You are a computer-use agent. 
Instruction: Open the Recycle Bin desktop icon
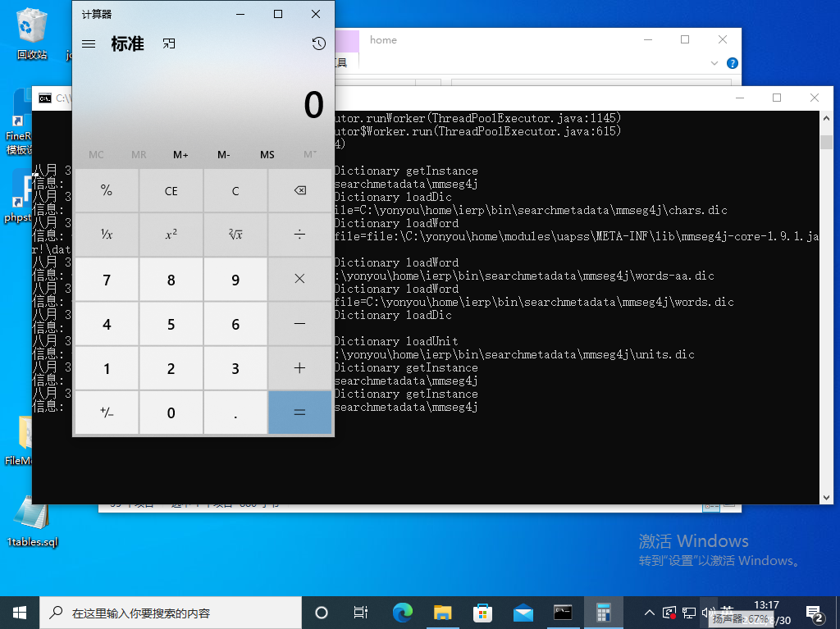[x=32, y=34]
